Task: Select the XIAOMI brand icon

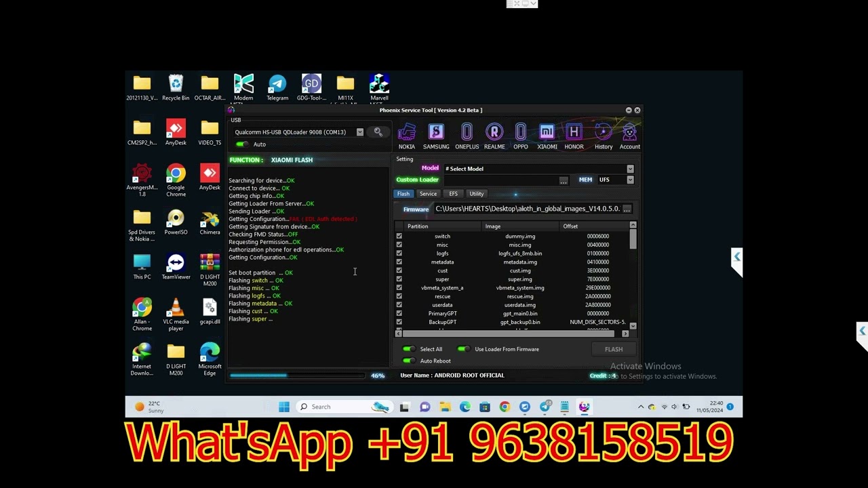Action: (x=547, y=132)
